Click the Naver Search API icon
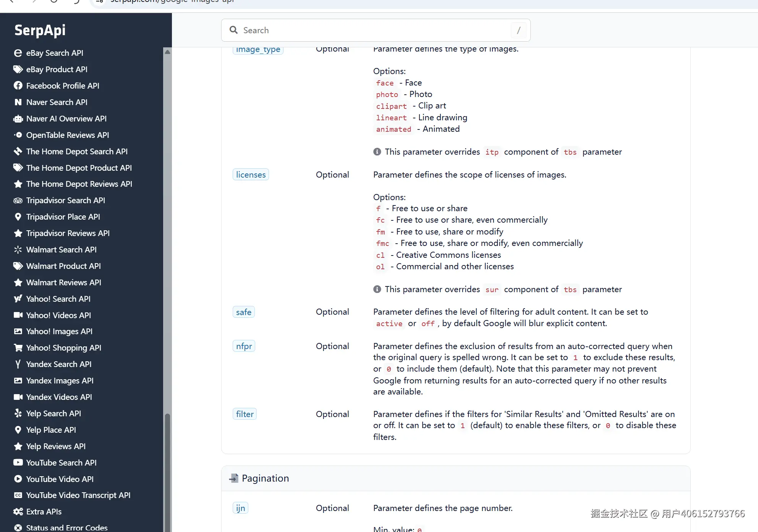Image resolution: width=758 pixels, height=532 pixels. tap(18, 102)
